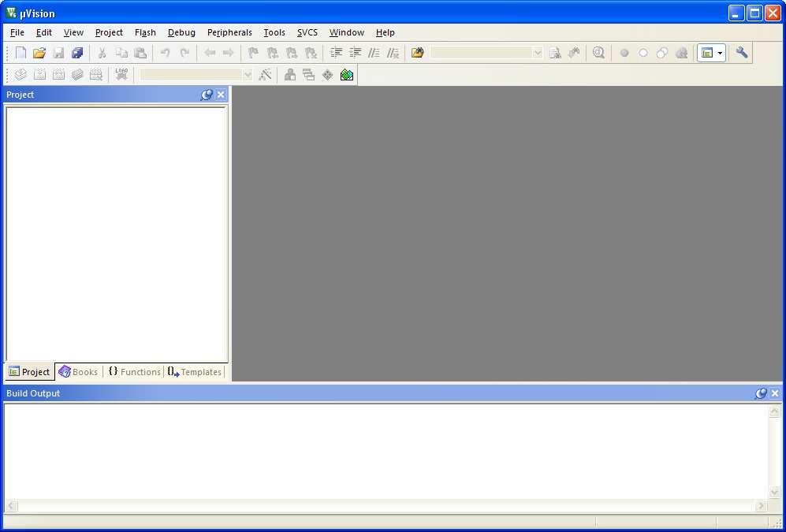Click the Save All icon
This screenshot has height=532, width=786.
77,53
